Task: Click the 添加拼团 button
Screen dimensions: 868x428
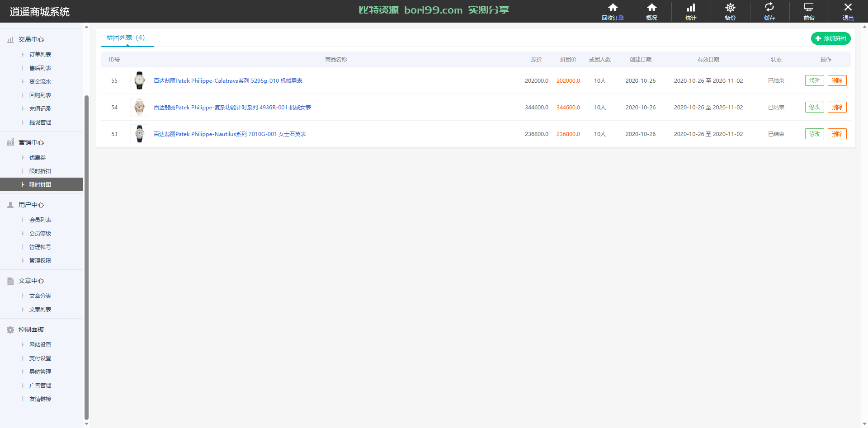Action: pyautogui.click(x=830, y=38)
